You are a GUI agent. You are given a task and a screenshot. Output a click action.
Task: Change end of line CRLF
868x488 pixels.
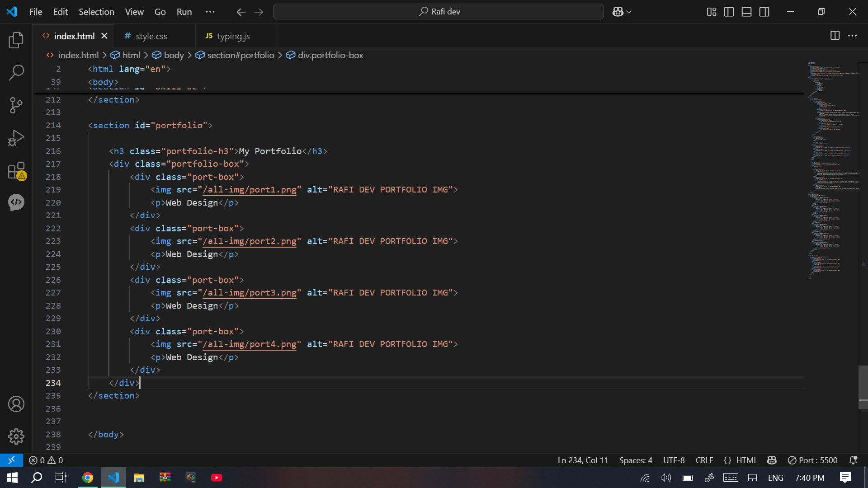[x=704, y=460]
